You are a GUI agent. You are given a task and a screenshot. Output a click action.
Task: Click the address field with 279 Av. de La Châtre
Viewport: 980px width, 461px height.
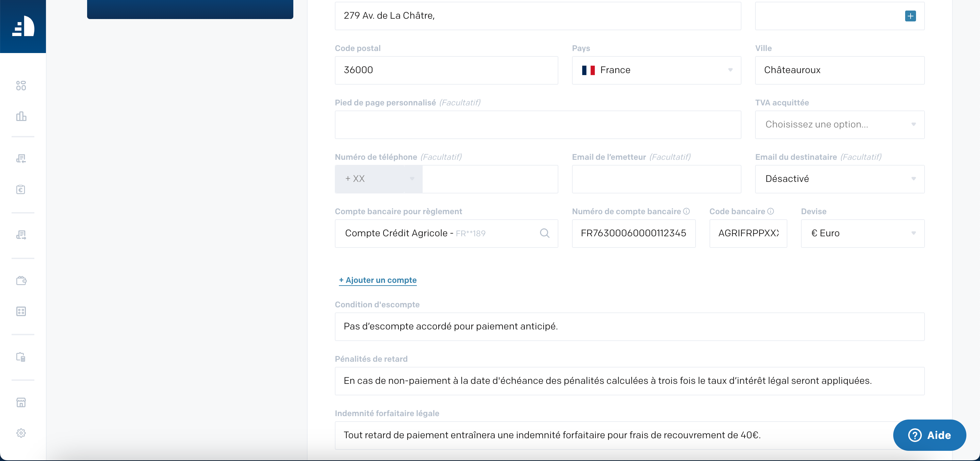(x=538, y=16)
